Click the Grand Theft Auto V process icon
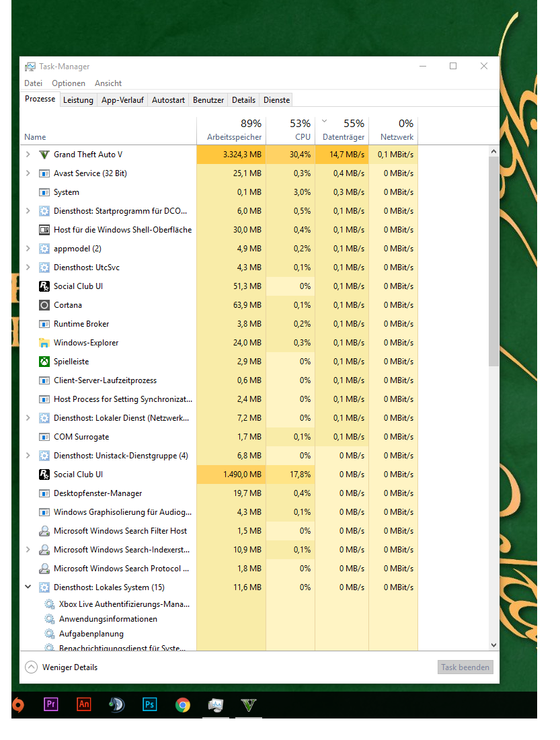 coord(44,155)
